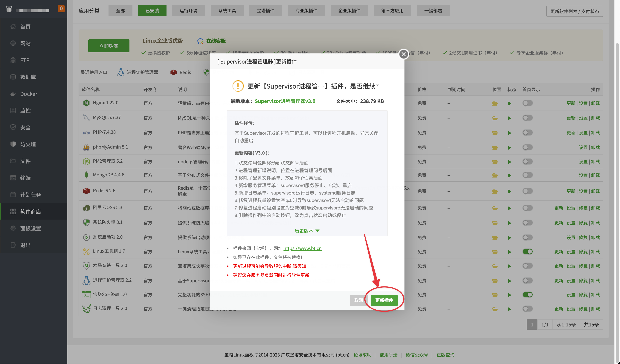This screenshot has height=364, width=620.
Task: Click the 立即购买 button
Action: point(109,46)
